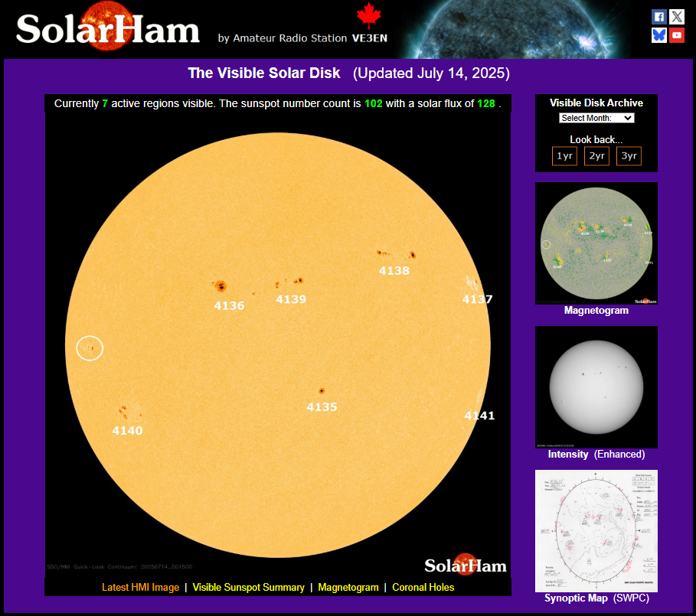The height and width of the screenshot is (616, 696).
Task: Open the Latest HMI Image link
Action: pyautogui.click(x=140, y=588)
